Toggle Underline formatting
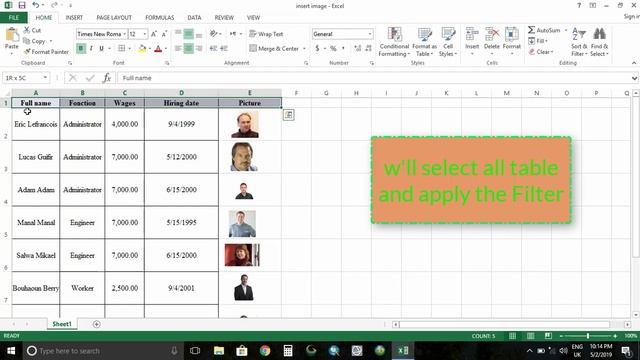Viewport: 640px width, 360px height. pos(101,49)
